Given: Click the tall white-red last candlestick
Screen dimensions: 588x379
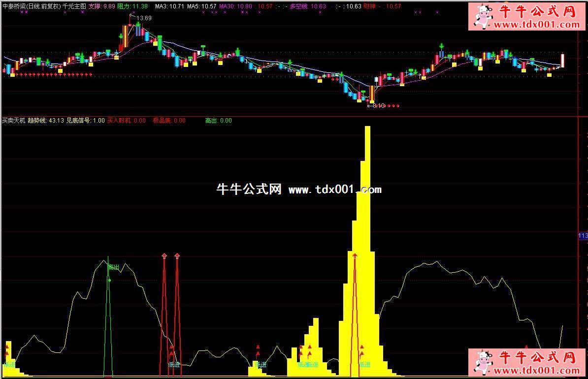Looking at the screenshot, I should click(x=562, y=61).
